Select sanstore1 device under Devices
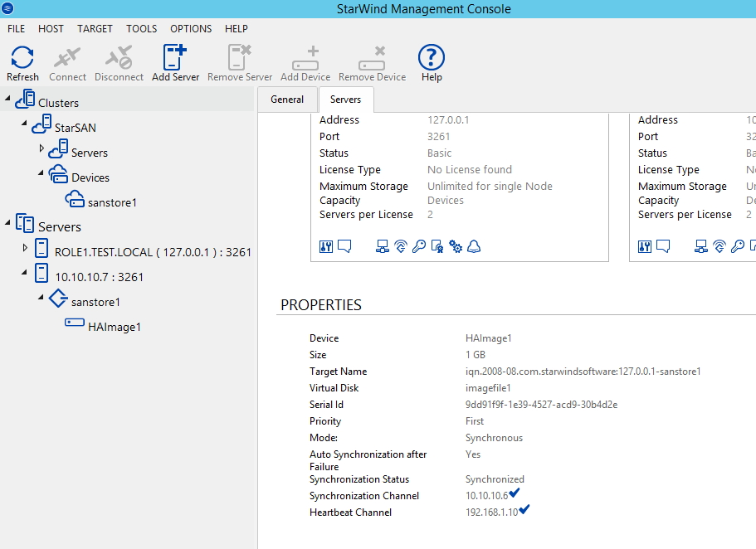 (x=112, y=203)
